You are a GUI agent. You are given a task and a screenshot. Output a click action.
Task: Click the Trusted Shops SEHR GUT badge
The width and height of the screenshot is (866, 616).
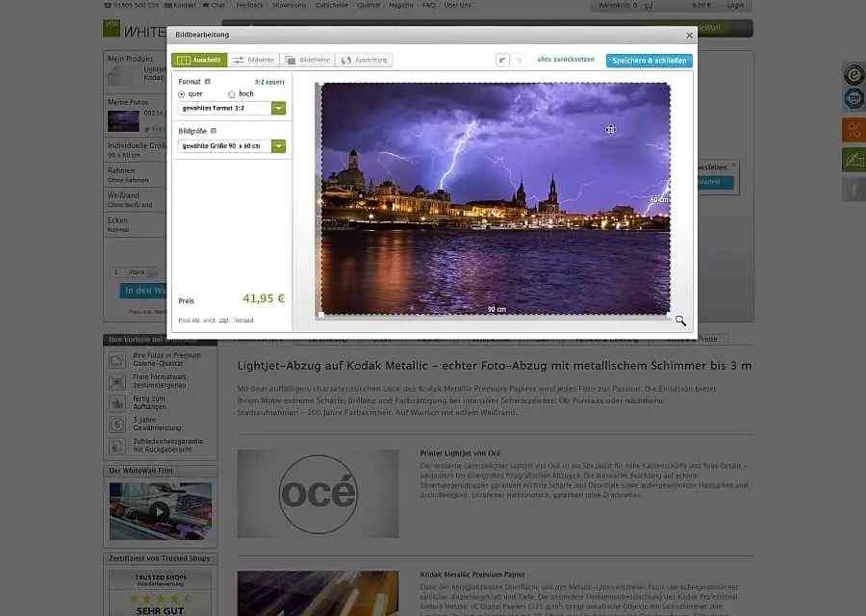tap(160, 595)
